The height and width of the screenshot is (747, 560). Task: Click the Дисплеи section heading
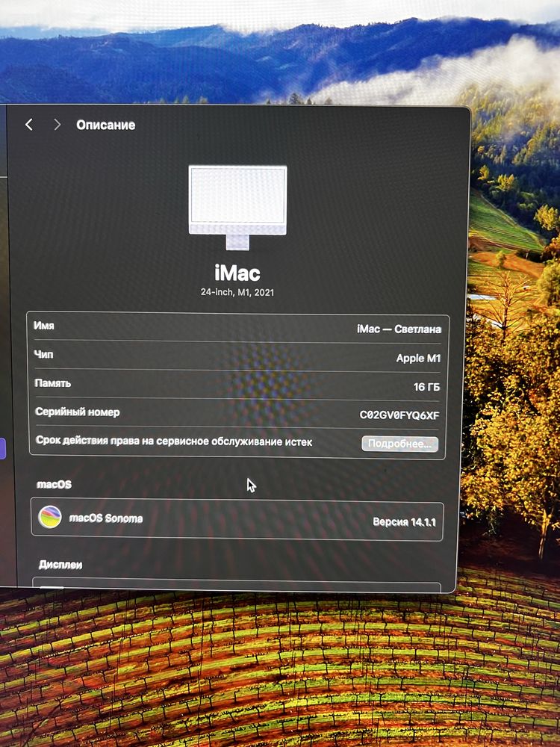click(60, 565)
